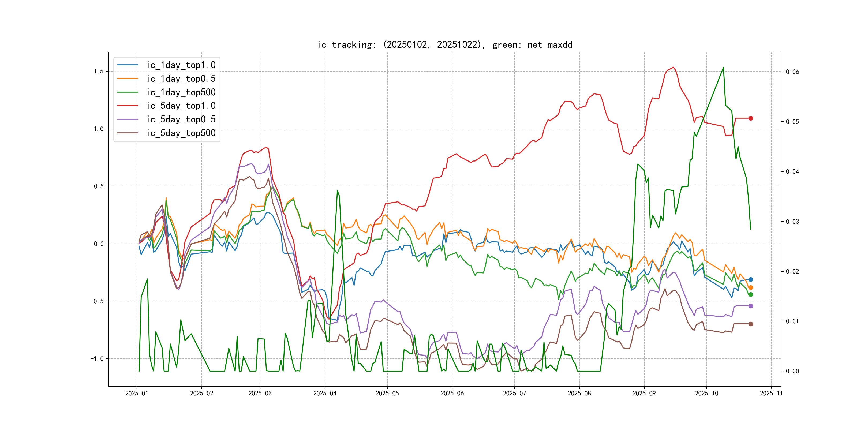Image resolution: width=868 pixels, height=434 pixels.
Task: Click the ic_1day_top1.0 legend label
Action: (181, 65)
